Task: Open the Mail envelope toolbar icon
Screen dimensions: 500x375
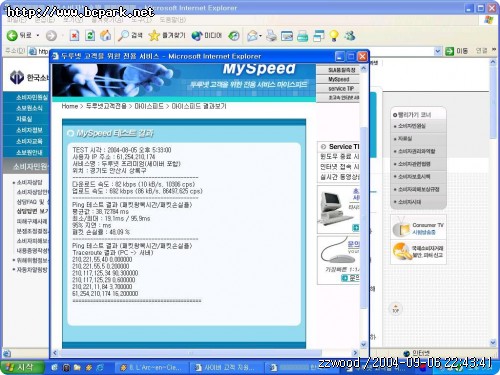Action: coord(252,35)
